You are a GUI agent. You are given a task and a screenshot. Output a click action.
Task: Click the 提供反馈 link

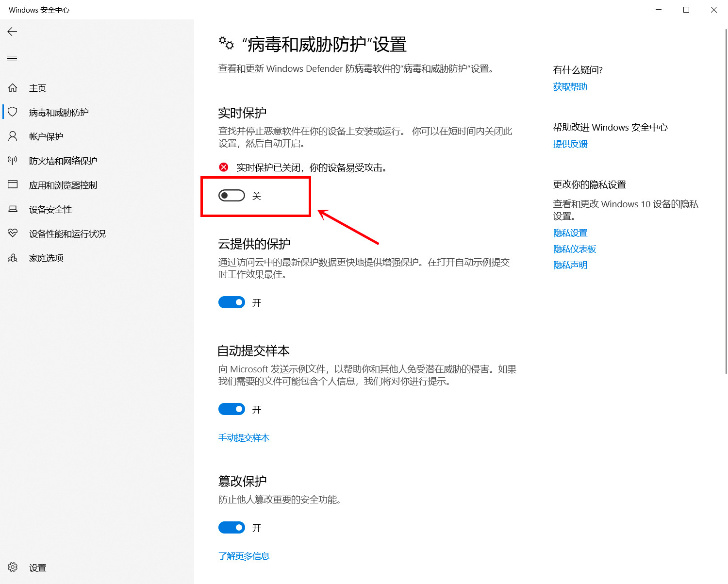[x=570, y=144]
